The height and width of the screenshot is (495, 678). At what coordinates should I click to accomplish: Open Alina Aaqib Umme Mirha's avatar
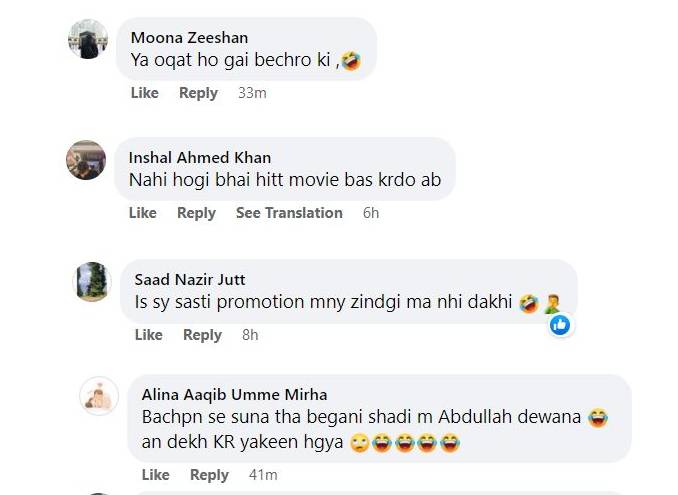click(99, 396)
